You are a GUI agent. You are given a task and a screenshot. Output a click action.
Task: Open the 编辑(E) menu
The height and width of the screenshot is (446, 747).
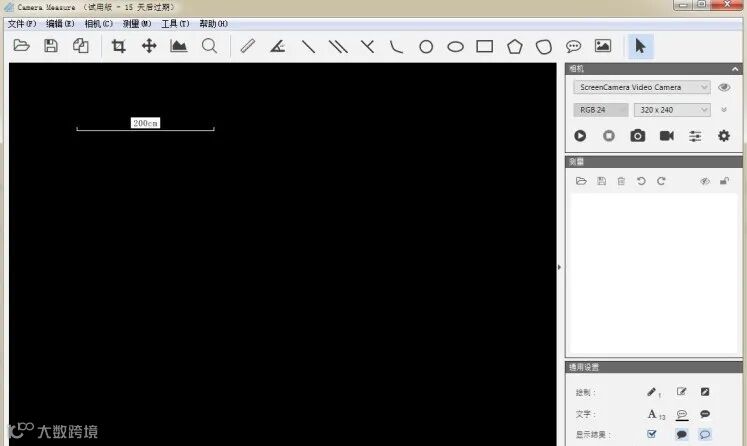click(60, 24)
